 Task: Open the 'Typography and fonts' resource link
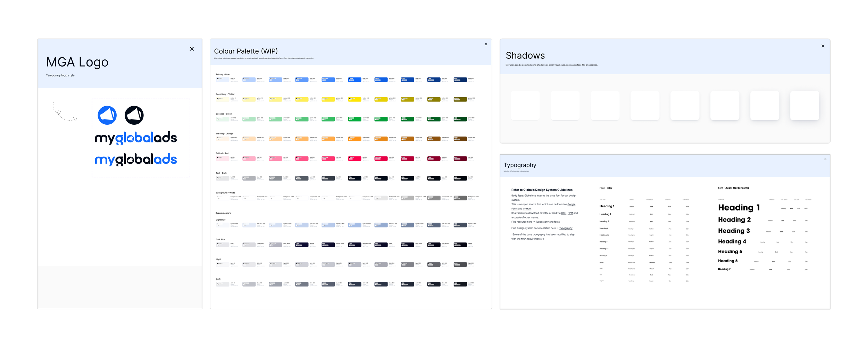tap(548, 222)
